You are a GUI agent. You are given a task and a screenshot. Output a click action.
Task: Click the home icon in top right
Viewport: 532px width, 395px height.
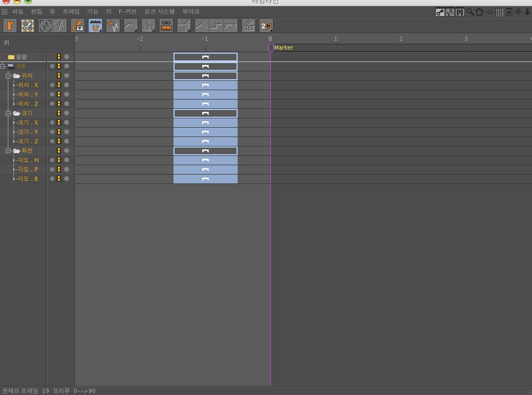(479, 12)
